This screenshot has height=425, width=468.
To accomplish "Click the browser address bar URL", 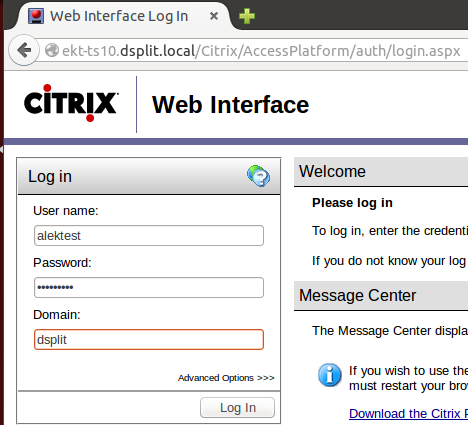I will (261, 51).
